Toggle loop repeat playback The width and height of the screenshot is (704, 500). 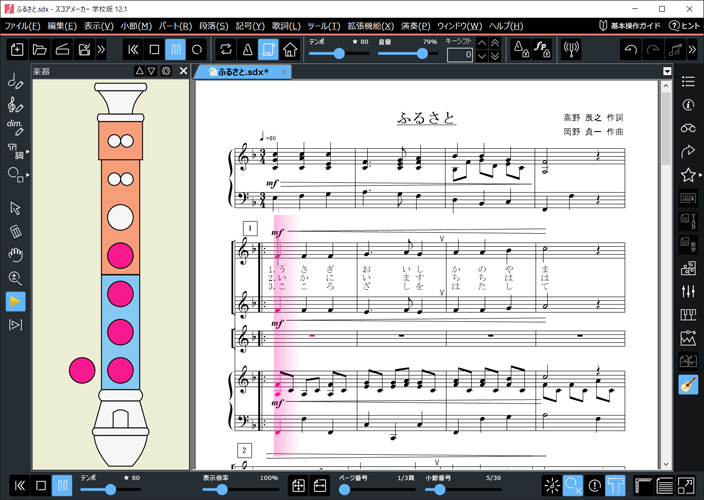[x=226, y=49]
